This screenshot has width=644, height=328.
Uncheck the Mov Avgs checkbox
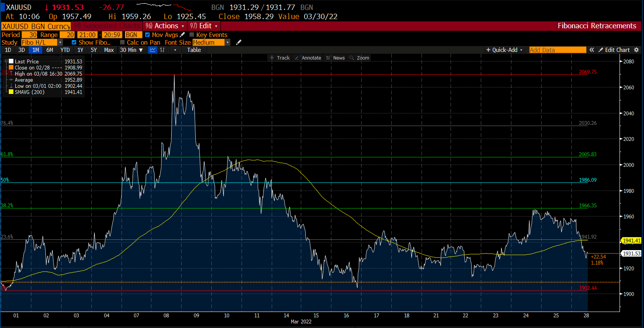click(148, 35)
